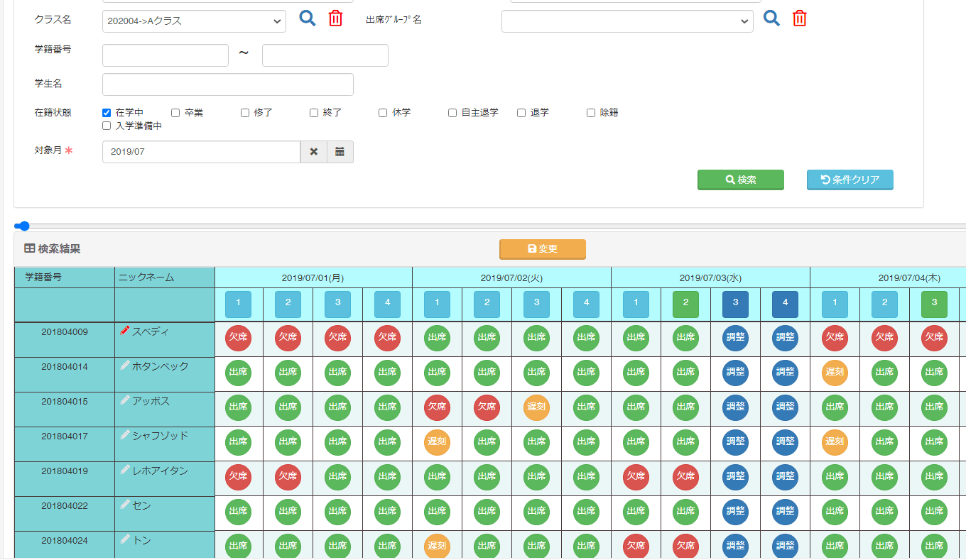
Task: Check the 卒業 checkbox
Action: (x=175, y=113)
